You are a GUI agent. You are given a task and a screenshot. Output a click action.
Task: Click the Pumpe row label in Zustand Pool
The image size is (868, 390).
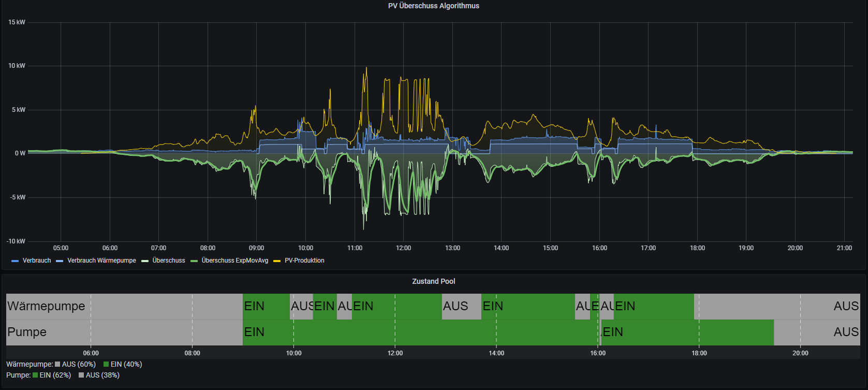pos(27,332)
